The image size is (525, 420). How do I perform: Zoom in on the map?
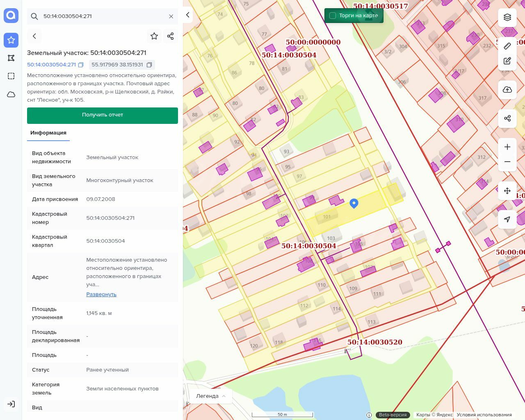(x=507, y=147)
